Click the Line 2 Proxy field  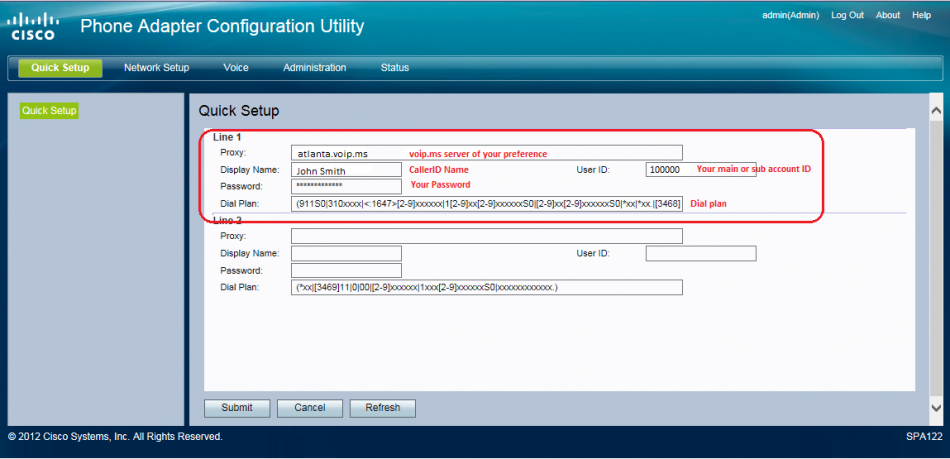(x=487, y=236)
